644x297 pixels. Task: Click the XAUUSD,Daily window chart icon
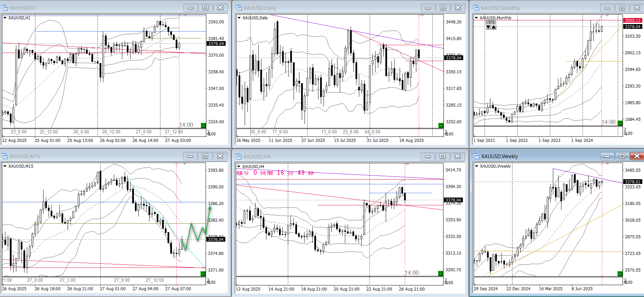[239, 8]
